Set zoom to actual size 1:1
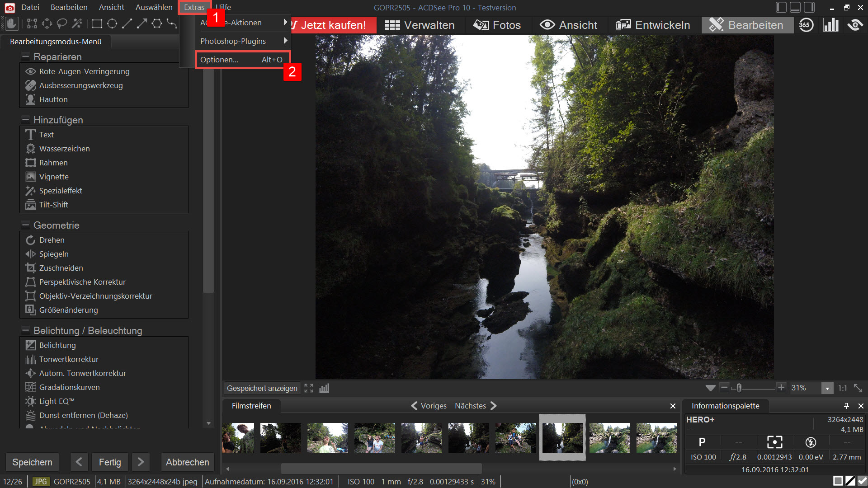The width and height of the screenshot is (868, 488). pos(843,388)
